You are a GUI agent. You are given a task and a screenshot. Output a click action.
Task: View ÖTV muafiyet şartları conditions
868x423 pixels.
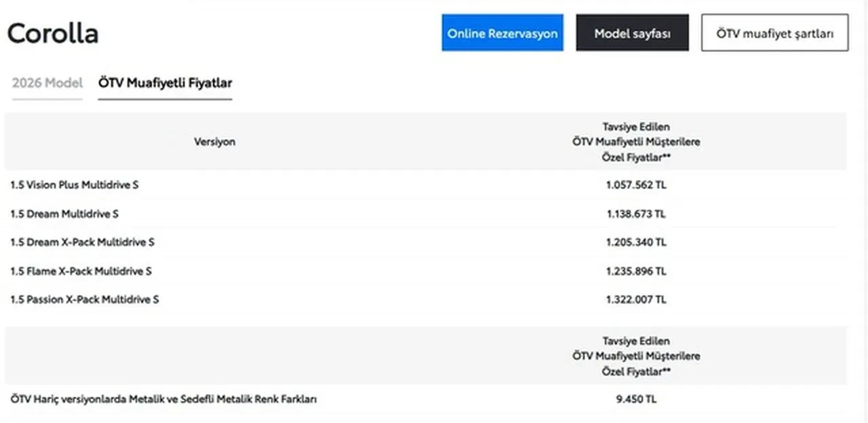point(774,33)
